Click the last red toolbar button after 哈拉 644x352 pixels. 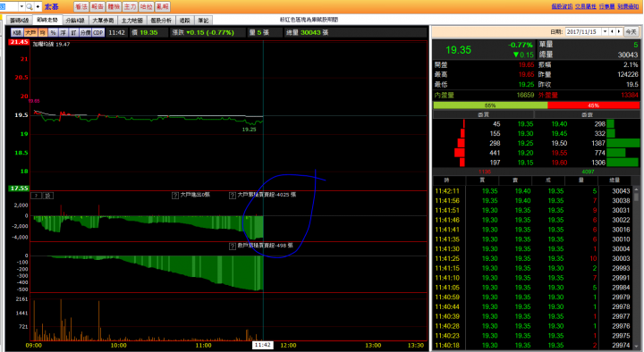pos(163,6)
